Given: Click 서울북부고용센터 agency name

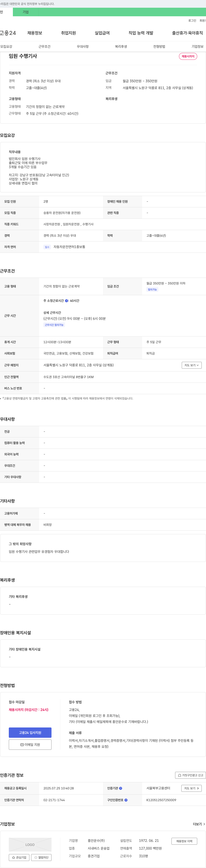Looking at the screenshot, I should tap(158, 788).
